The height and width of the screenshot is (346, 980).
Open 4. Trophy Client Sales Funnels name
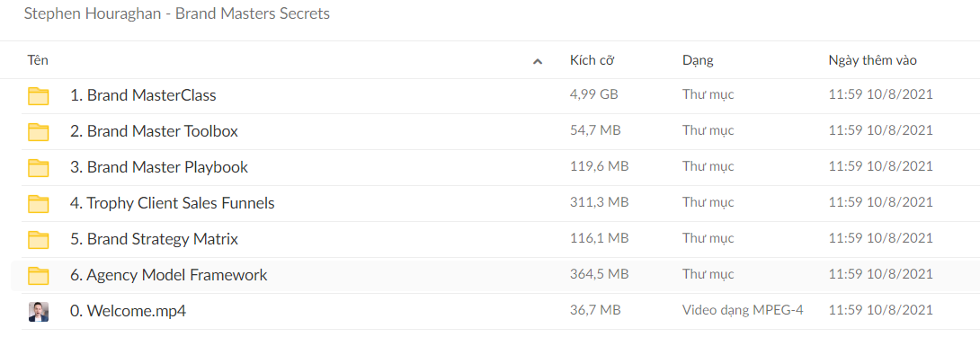[x=173, y=204]
